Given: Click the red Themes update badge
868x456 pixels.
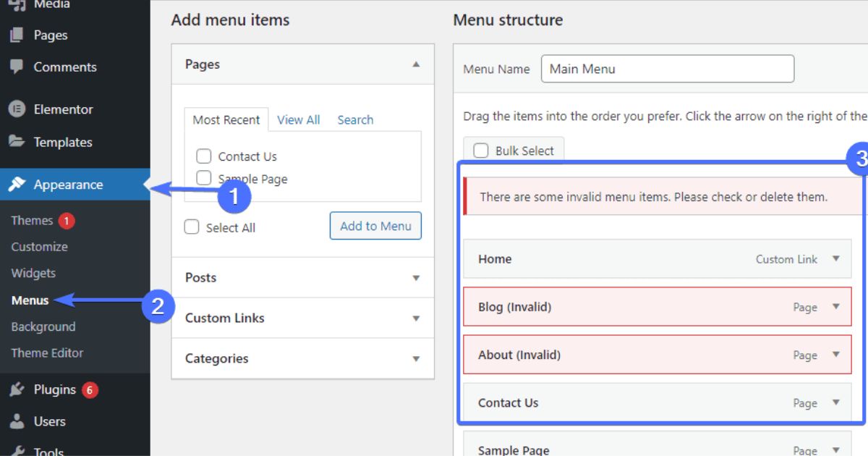Looking at the screenshot, I should coord(67,221).
